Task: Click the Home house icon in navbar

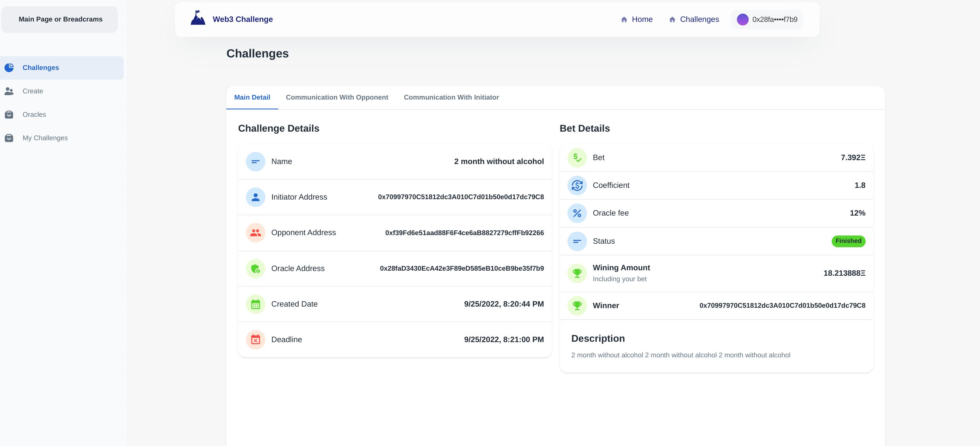Action: 624,20
